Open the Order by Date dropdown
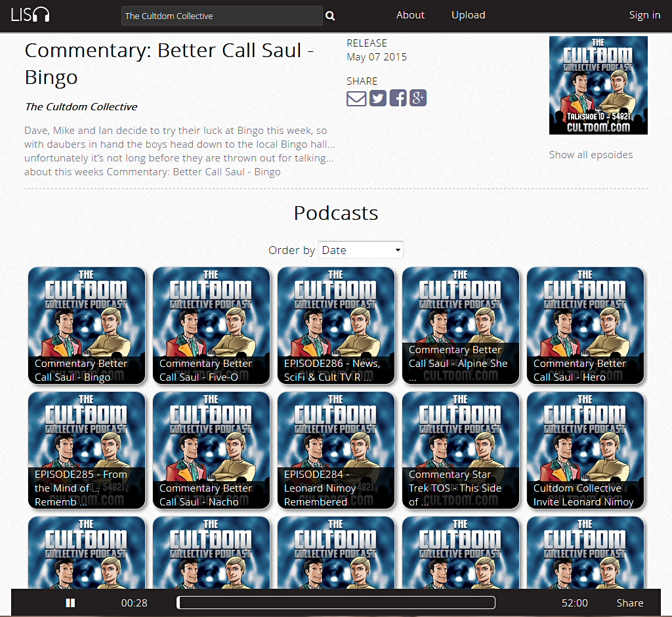672x617 pixels. click(x=360, y=250)
